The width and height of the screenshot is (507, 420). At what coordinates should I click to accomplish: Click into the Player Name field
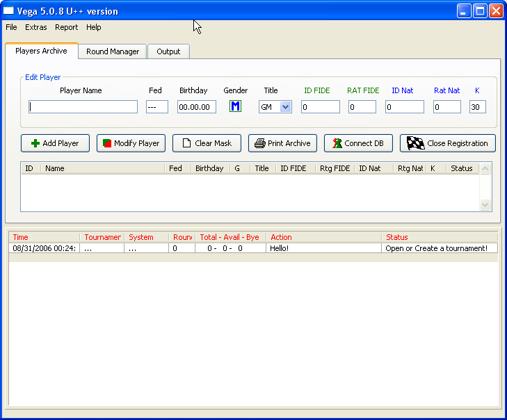click(x=83, y=107)
